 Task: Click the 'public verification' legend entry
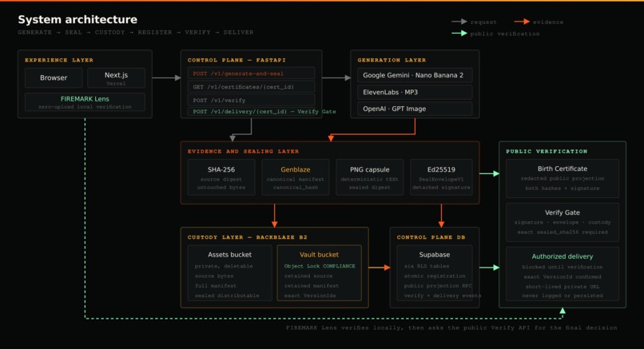point(495,34)
